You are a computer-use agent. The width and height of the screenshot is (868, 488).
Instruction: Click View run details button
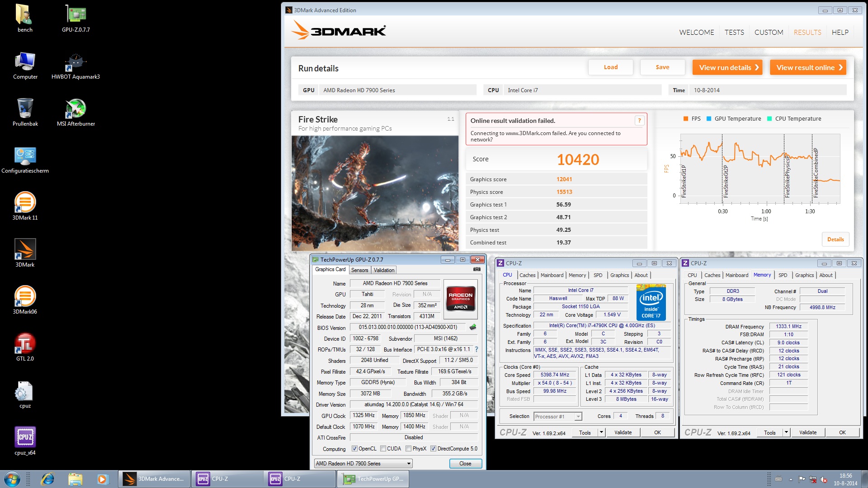point(727,67)
